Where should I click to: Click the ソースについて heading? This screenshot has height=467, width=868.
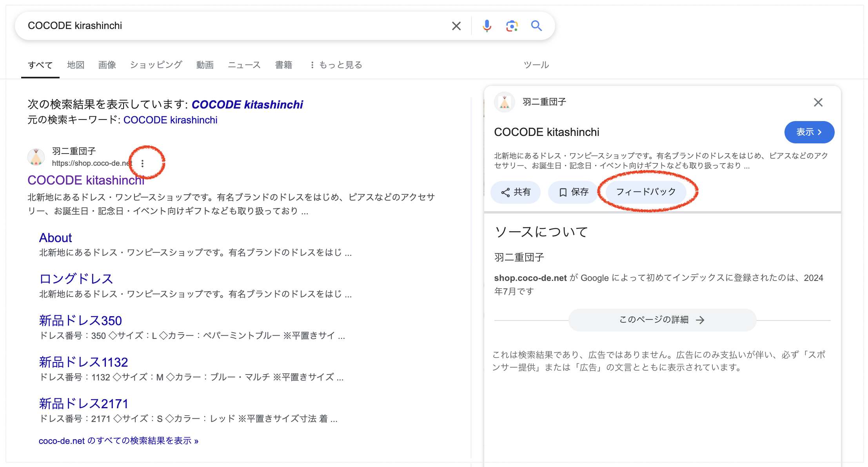(x=541, y=232)
